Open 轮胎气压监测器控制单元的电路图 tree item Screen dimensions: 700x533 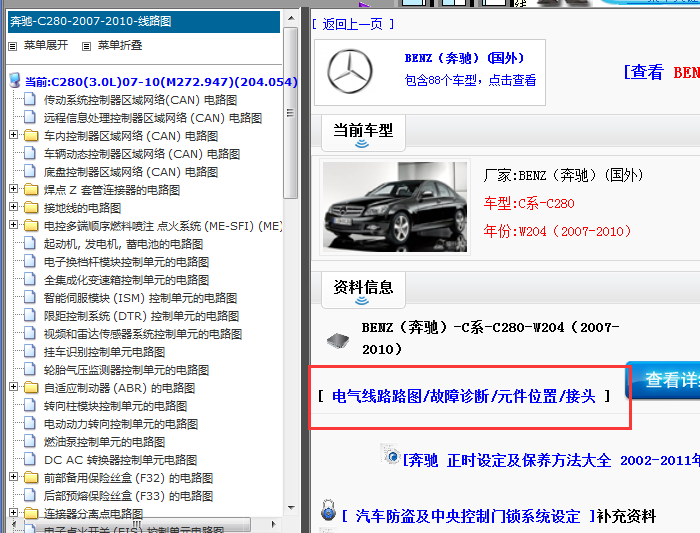click(126, 370)
